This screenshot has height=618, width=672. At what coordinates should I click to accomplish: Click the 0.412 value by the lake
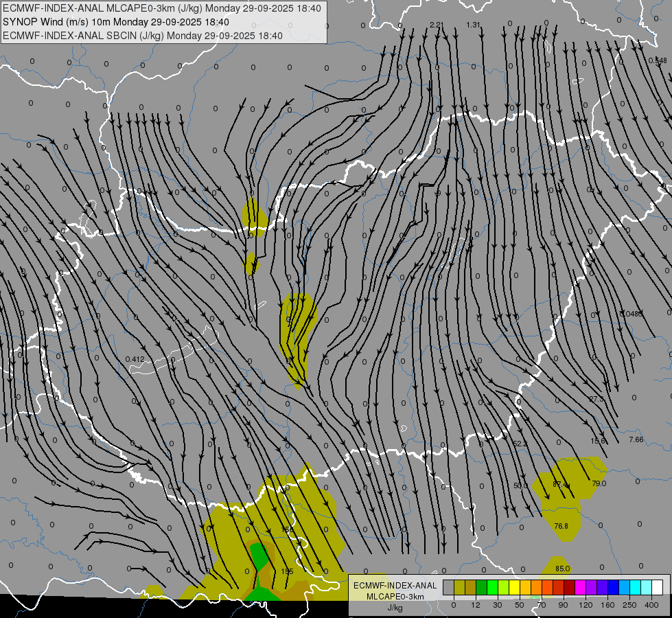135,359
